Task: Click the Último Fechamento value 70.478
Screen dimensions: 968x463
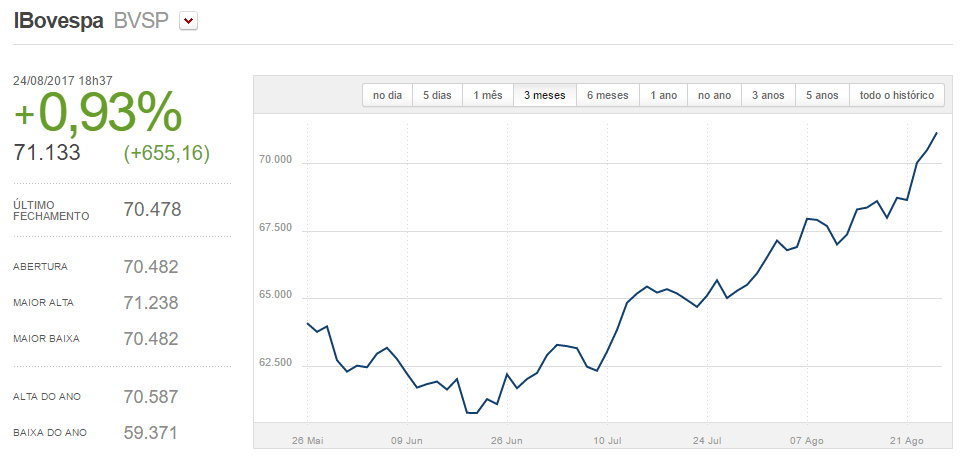Action: 151,210
